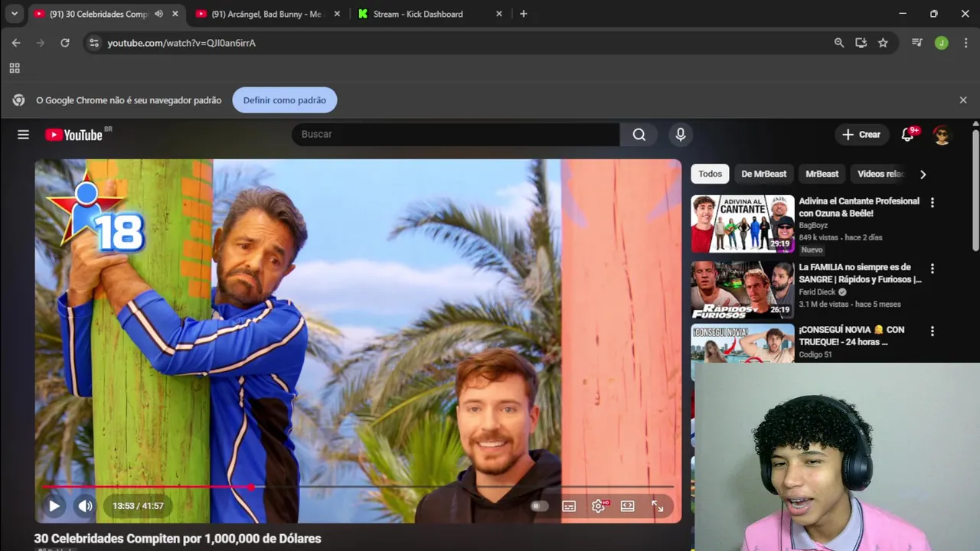Open options for La FAMILIA video

tap(932, 269)
